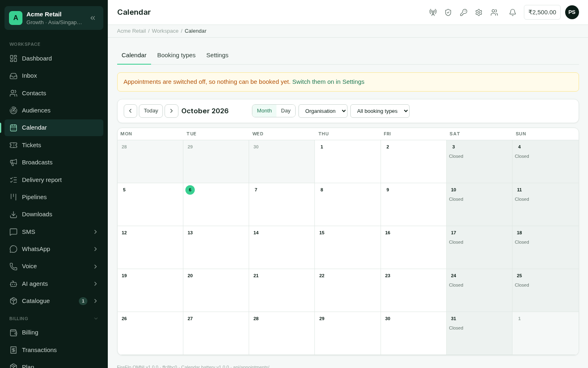Collapse the Billing section header
Image resolution: width=588 pixels, height=368 pixels.
[x=54, y=319]
